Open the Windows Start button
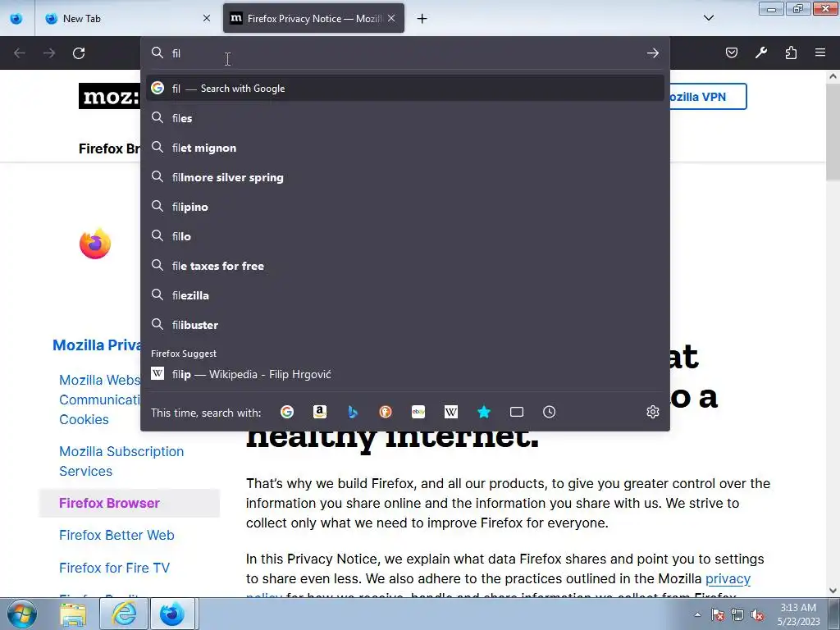 pyautogui.click(x=21, y=614)
